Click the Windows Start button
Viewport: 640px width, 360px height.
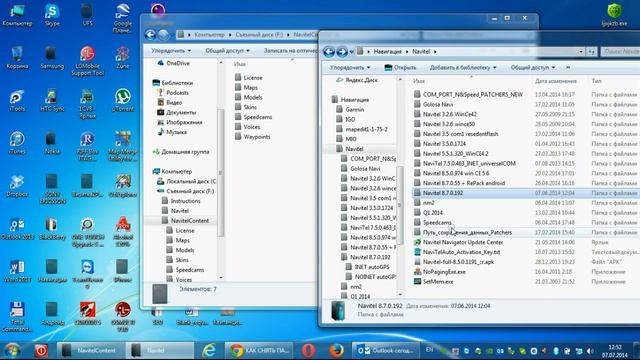coord(12,350)
